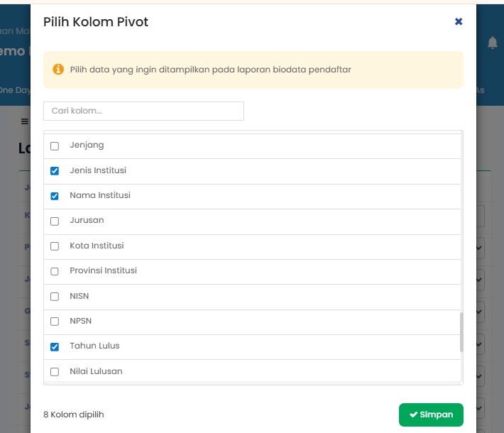Viewport: 504px width, 433px height.
Task: Close the Pilih Kolom Pivot dialog
Action: coord(459,22)
